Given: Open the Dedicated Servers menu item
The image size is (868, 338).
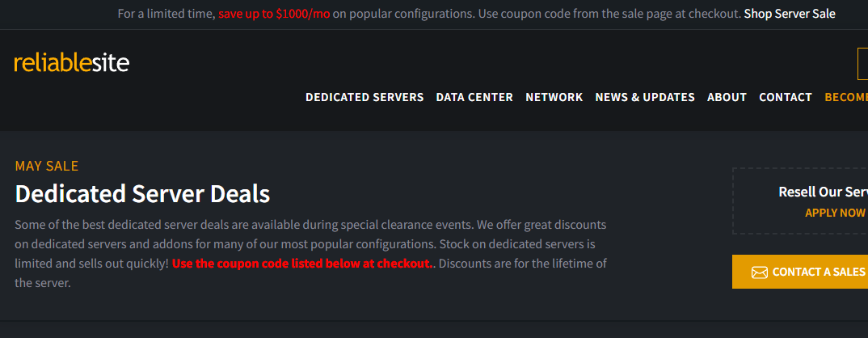Looking at the screenshot, I should point(364,97).
